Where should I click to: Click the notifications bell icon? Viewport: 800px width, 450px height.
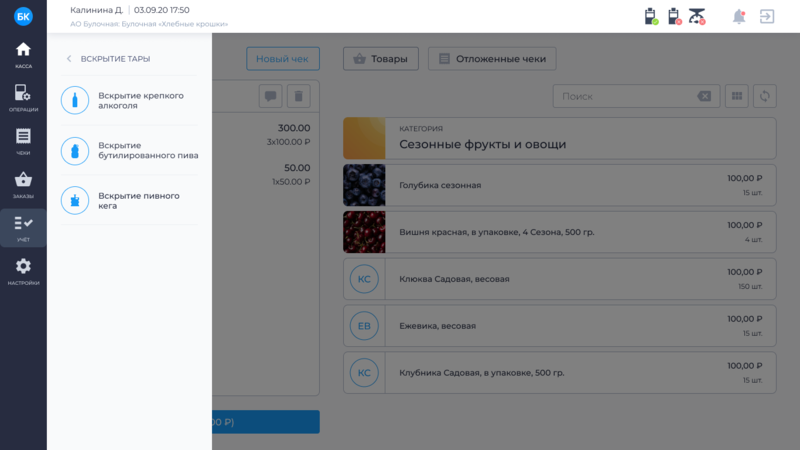click(x=739, y=16)
